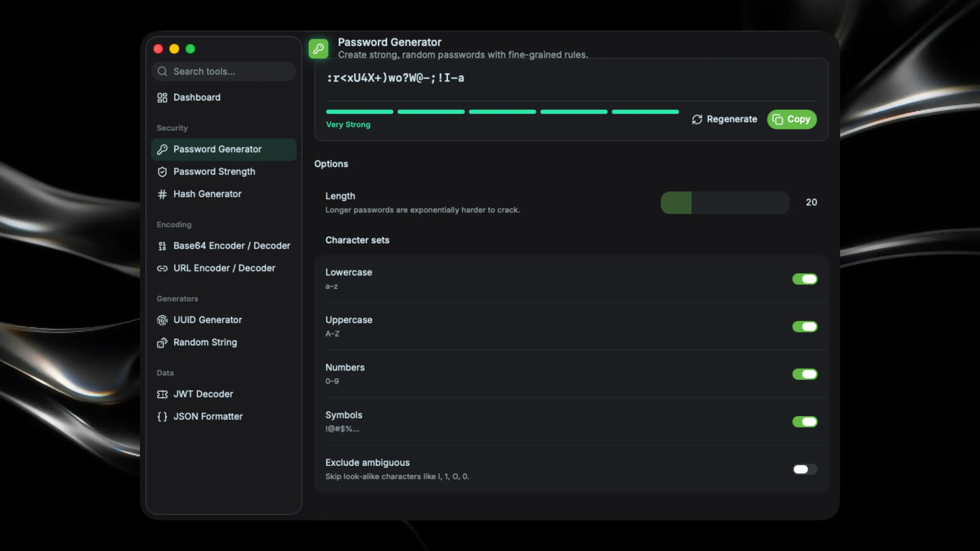980x551 pixels.
Task: Click the length value 20
Action: (811, 202)
